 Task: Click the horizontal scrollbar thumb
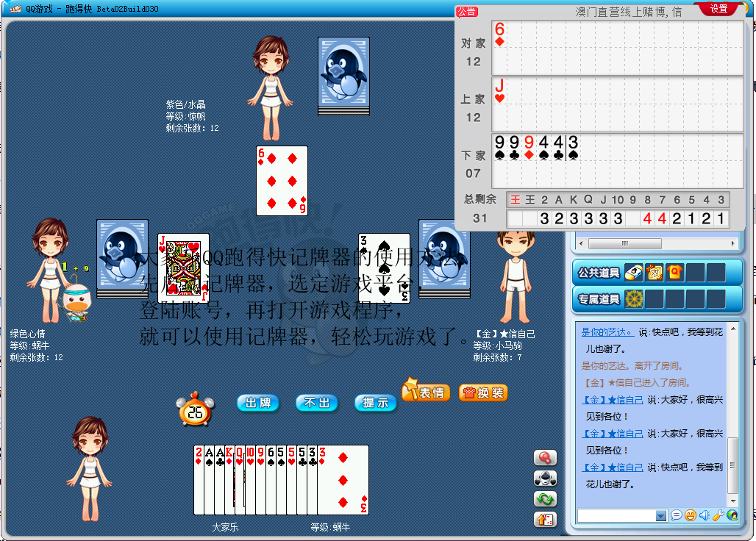(625, 244)
